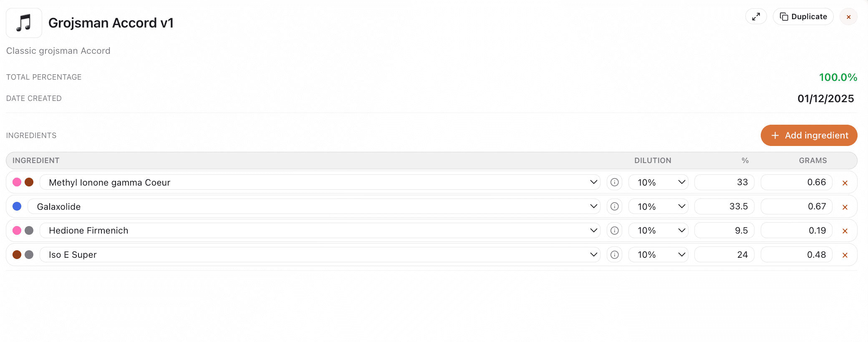Click the info icon beside Galaxolide
868x342 pixels.
614,206
